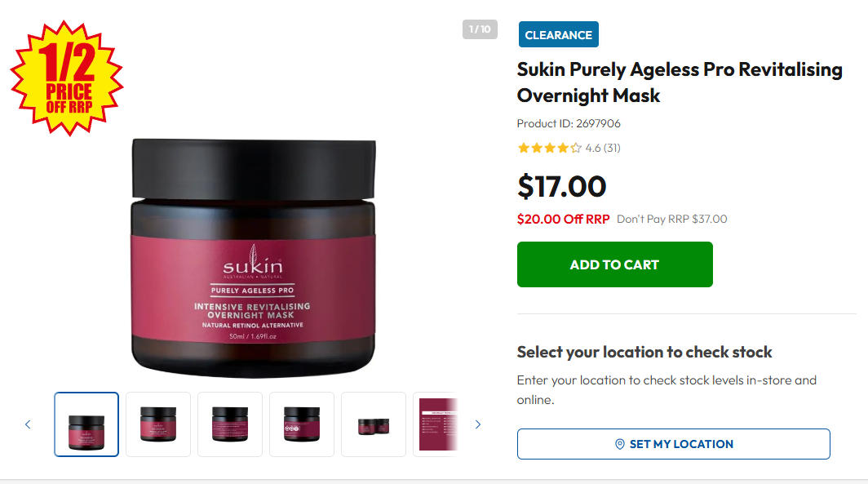Select the first product thumbnail
Viewport: 868px width, 484px height.
click(x=86, y=424)
